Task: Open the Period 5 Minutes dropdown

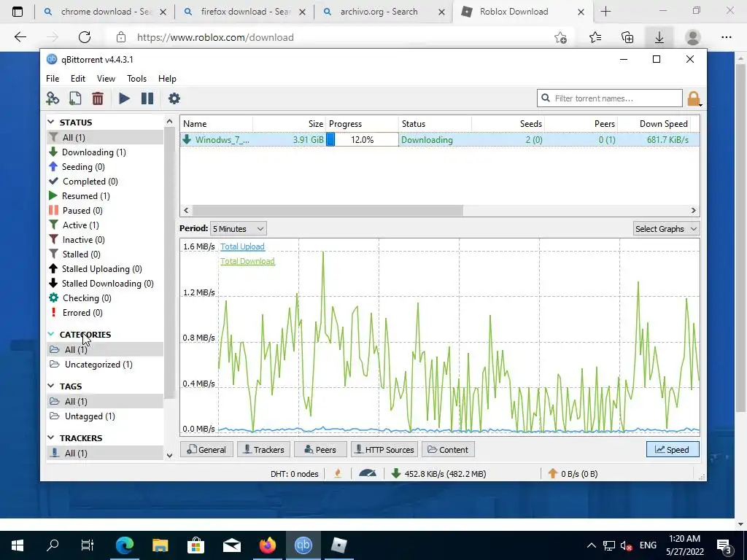Action: (x=239, y=228)
